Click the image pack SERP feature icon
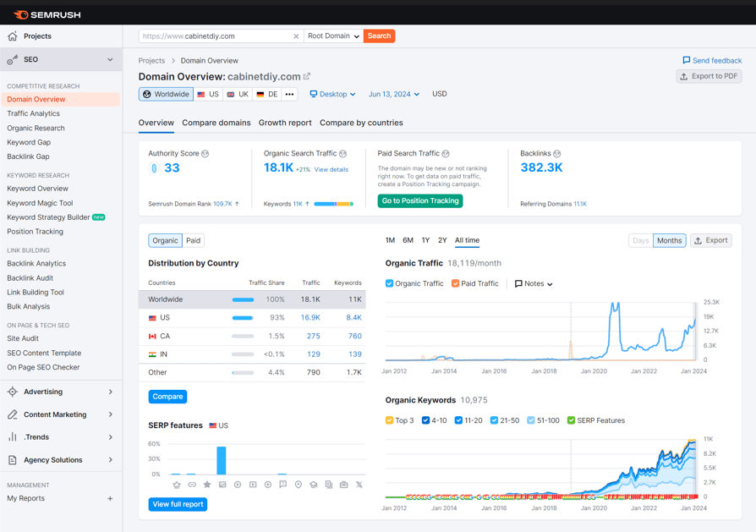Image resolution: width=756 pixels, height=532 pixels. coord(222,485)
